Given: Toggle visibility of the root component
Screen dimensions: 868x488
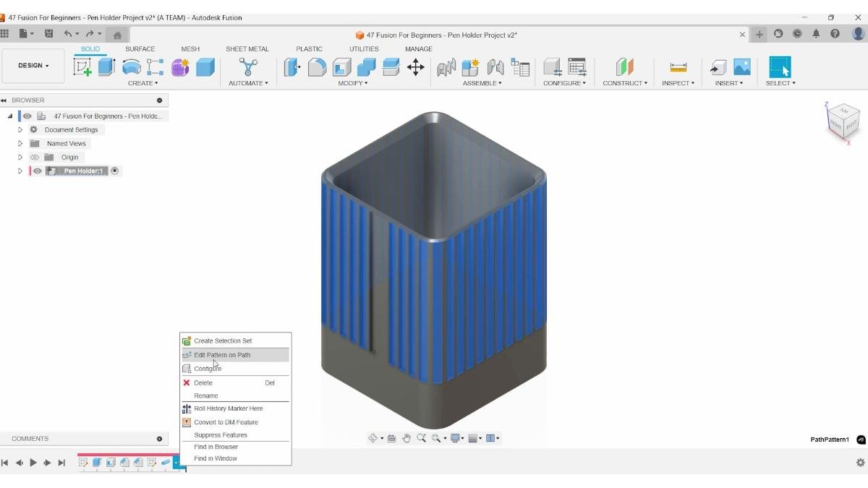Looking at the screenshot, I should coord(27,116).
